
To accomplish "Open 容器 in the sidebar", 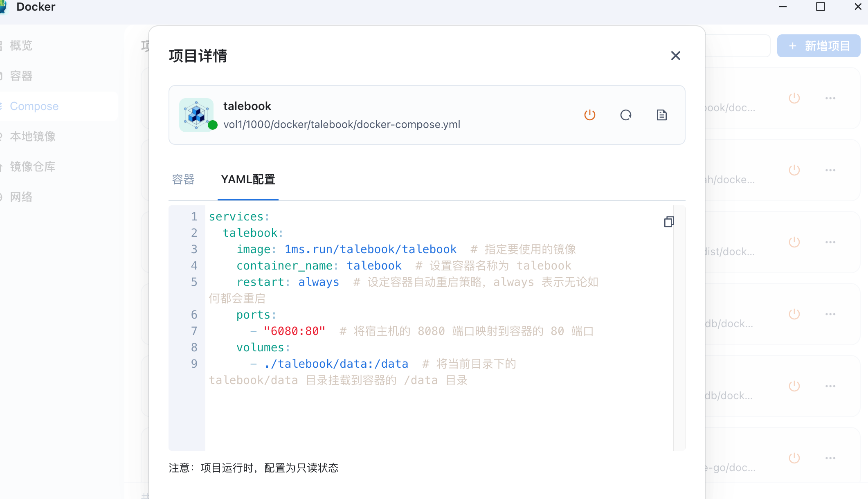I will (21, 76).
